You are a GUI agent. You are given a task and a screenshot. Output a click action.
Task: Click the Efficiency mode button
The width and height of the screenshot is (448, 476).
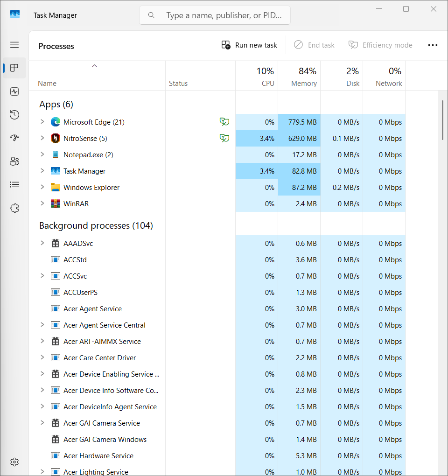380,45
